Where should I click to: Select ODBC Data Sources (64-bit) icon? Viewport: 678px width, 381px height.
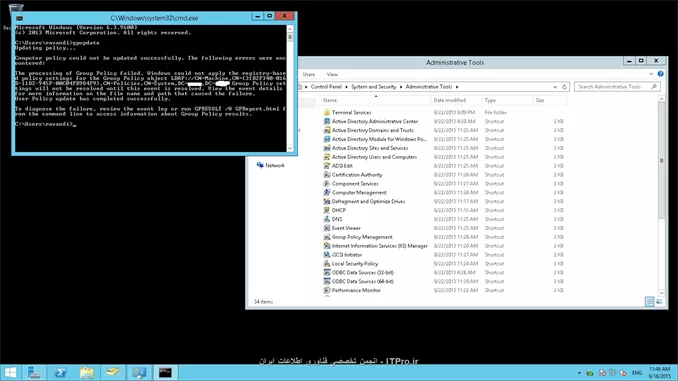[327, 282]
